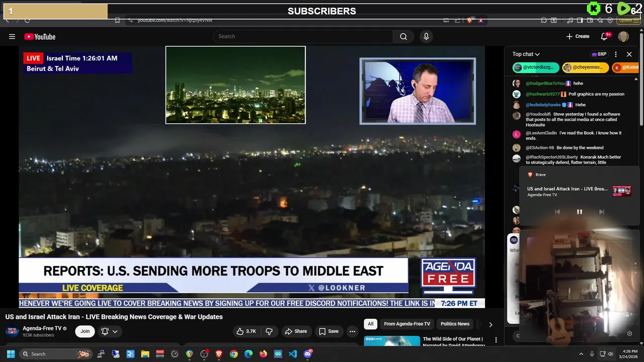644x362 pixels.
Task: Pause playback in Brave media popup
Action: (579, 212)
